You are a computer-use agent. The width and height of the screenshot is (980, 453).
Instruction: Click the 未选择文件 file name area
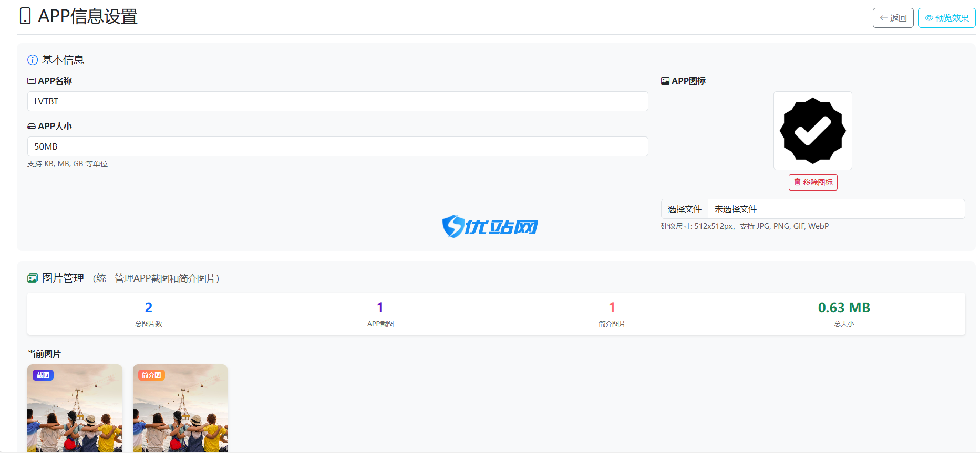[x=836, y=209]
